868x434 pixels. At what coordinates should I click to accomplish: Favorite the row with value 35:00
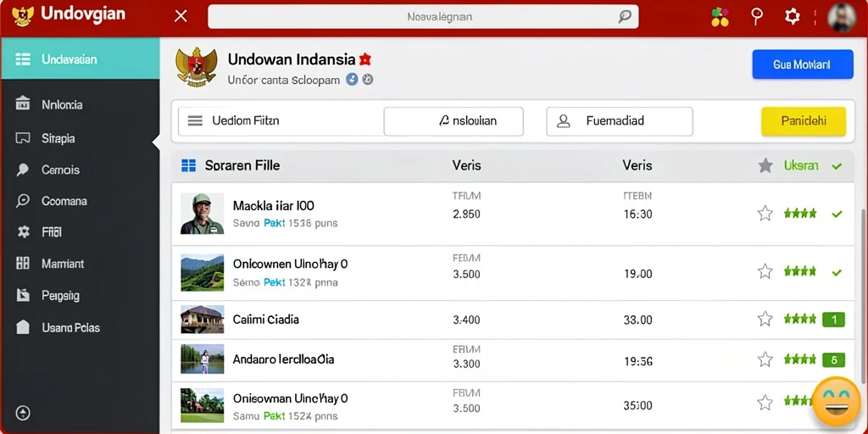pos(765,403)
